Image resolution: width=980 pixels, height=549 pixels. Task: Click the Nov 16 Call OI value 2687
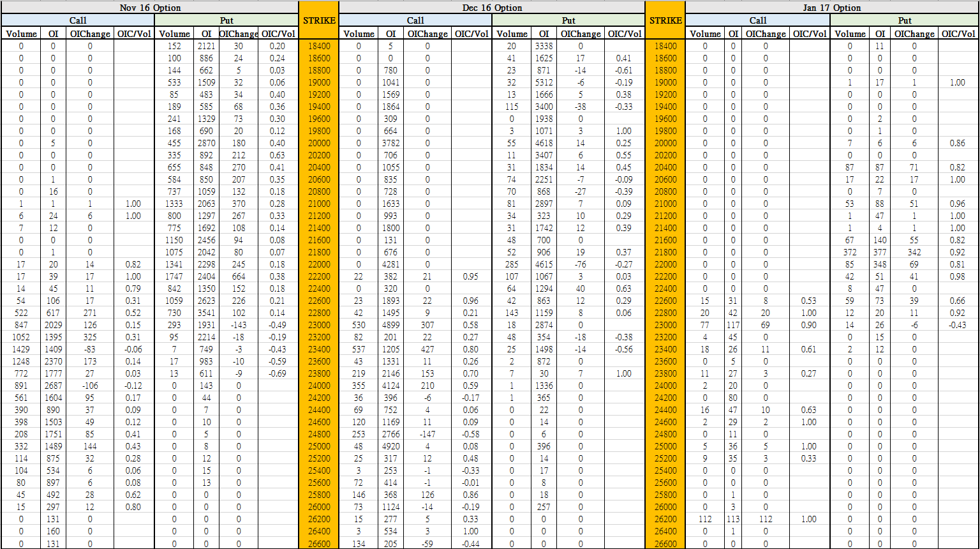[52, 386]
